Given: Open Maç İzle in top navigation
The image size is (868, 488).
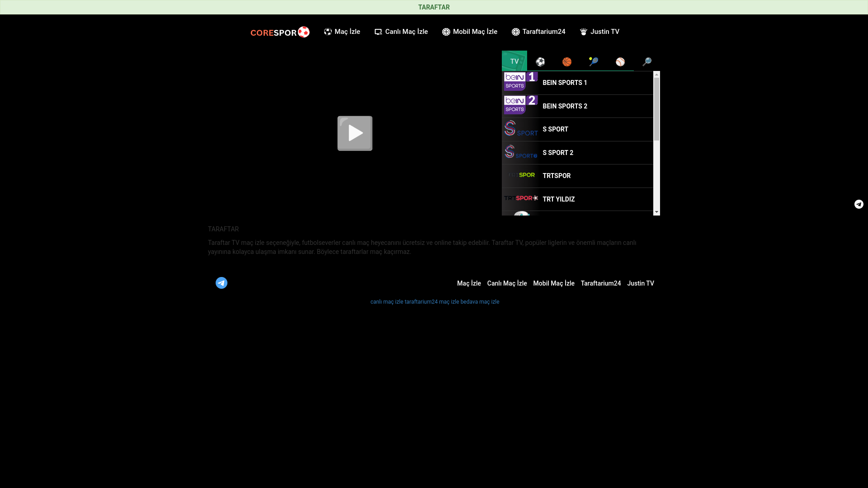Looking at the screenshot, I should click(342, 32).
